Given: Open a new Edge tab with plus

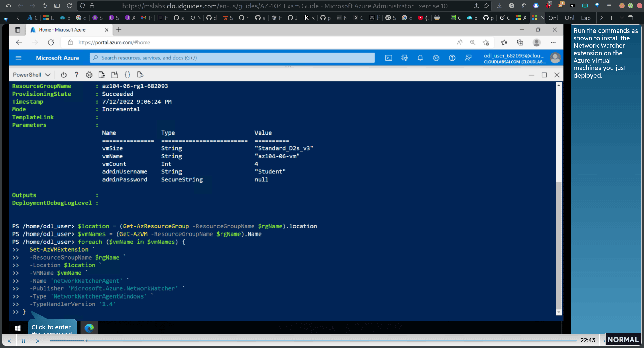Looking at the screenshot, I should coord(119,30).
